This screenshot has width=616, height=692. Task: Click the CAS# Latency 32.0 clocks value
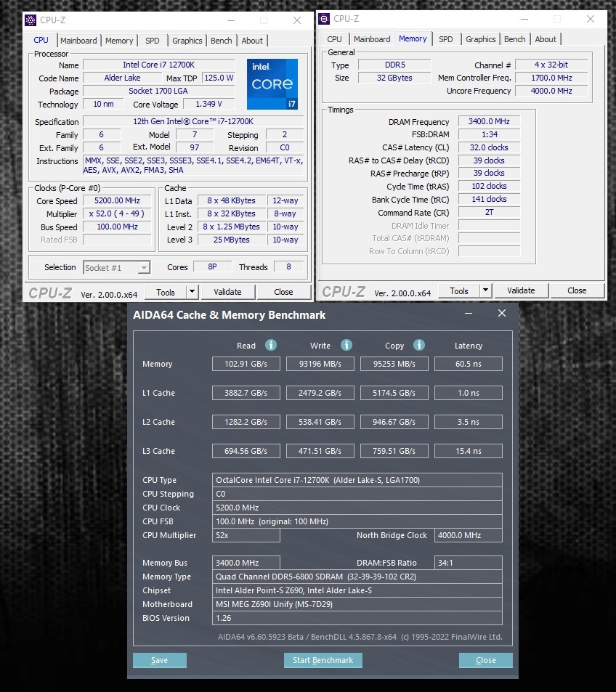489,147
